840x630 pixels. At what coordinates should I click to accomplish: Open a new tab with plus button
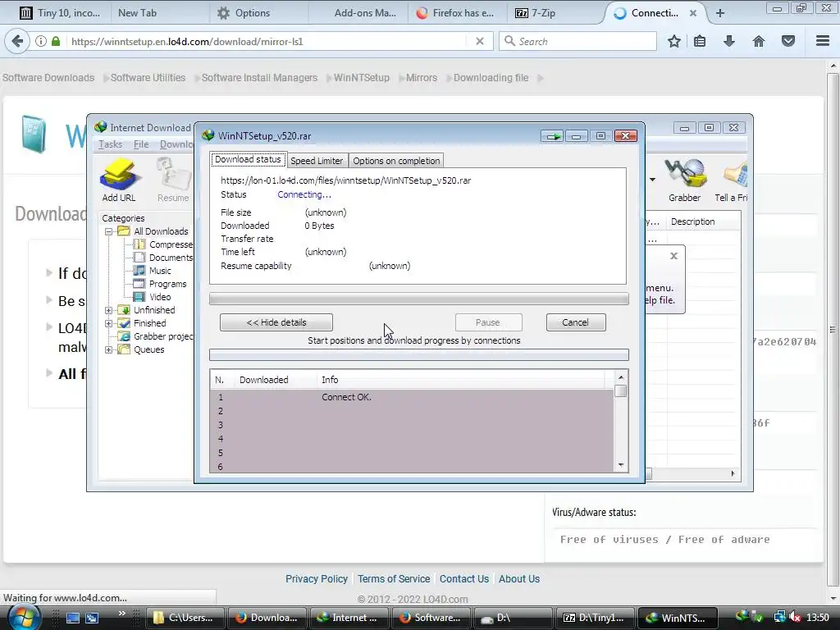pyautogui.click(x=720, y=13)
